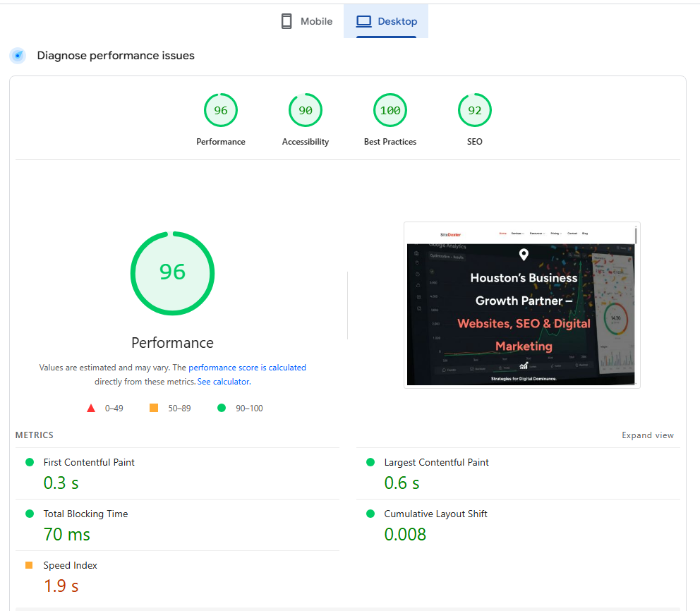The width and height of the screenshot is (700, 611).
Task: Click the blue diagnose performance icon
Action: point(18,56)
